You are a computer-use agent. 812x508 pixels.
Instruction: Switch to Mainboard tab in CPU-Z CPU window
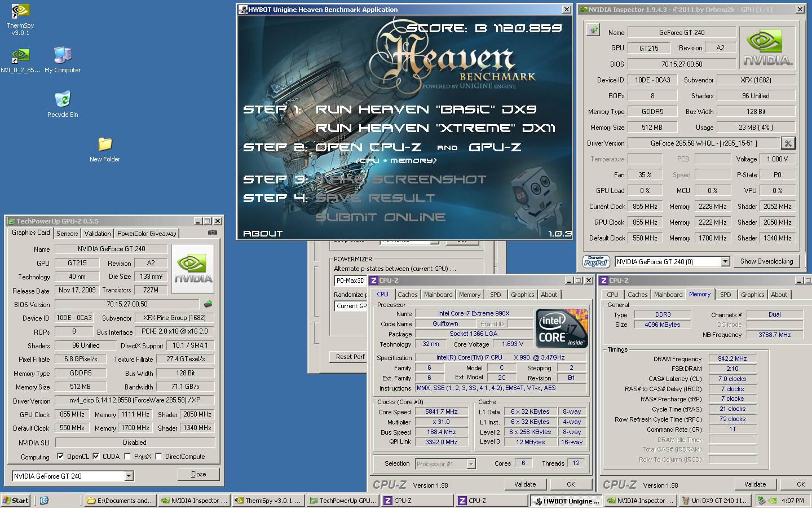438,295
